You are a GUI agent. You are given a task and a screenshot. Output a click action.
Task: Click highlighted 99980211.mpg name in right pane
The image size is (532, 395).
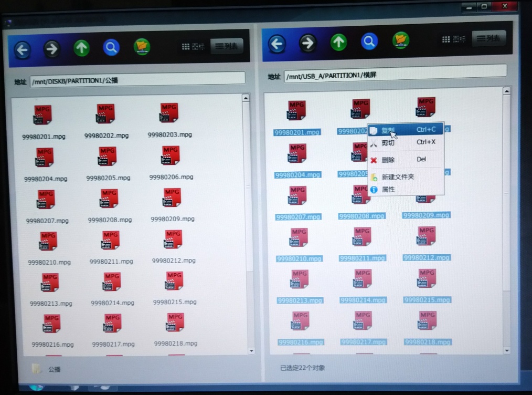click(x=363, y=258)
